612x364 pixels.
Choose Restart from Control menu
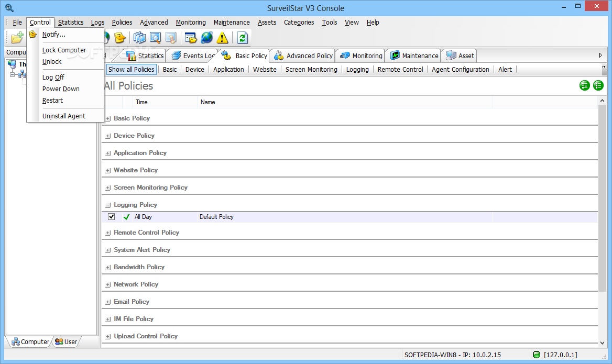(x=65, y=101)
